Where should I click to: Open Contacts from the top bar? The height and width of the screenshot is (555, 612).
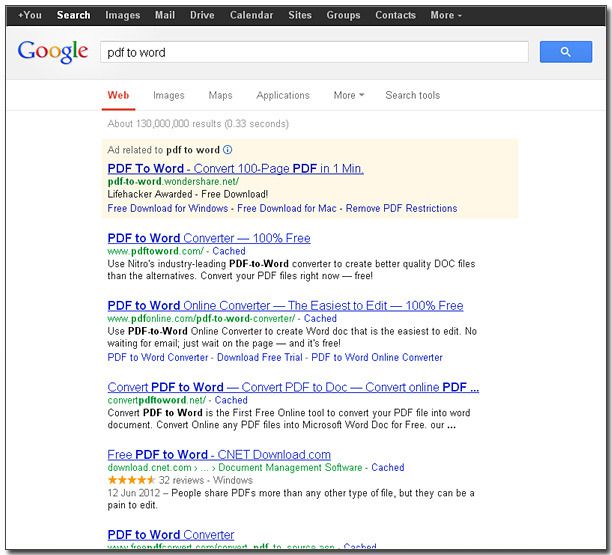pyautogui.click(x=395, y=15)
